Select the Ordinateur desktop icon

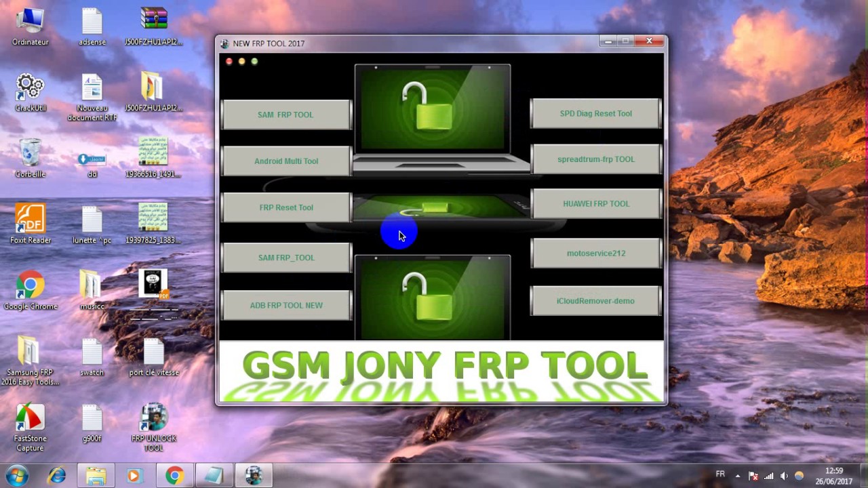click(31, 27)
